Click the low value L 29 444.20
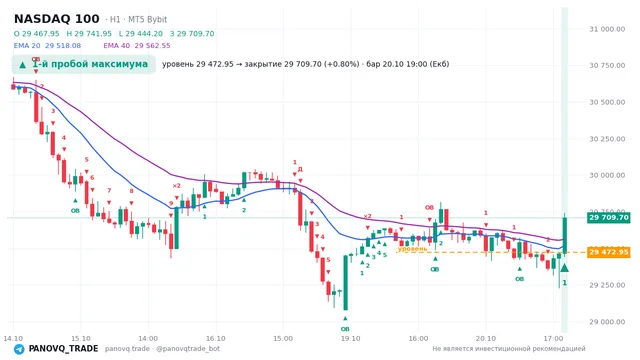This screenshot has height=360, width=640. click(x=140, y=33)
